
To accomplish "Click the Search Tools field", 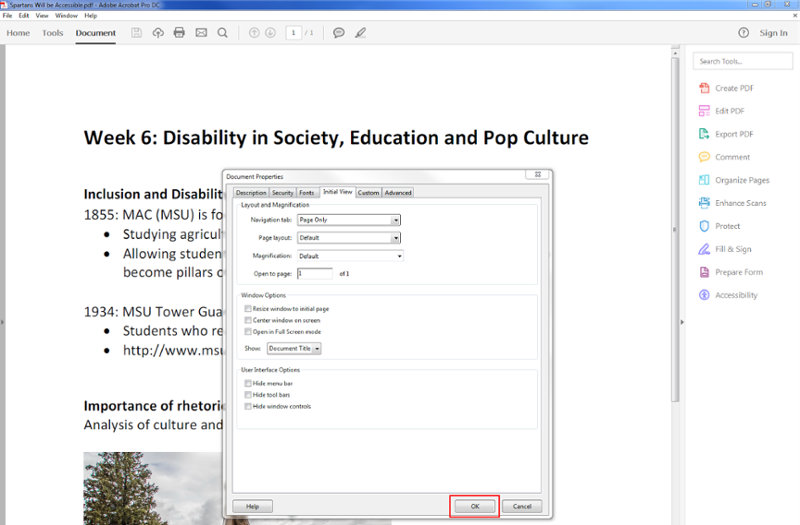I will [743, 61].
